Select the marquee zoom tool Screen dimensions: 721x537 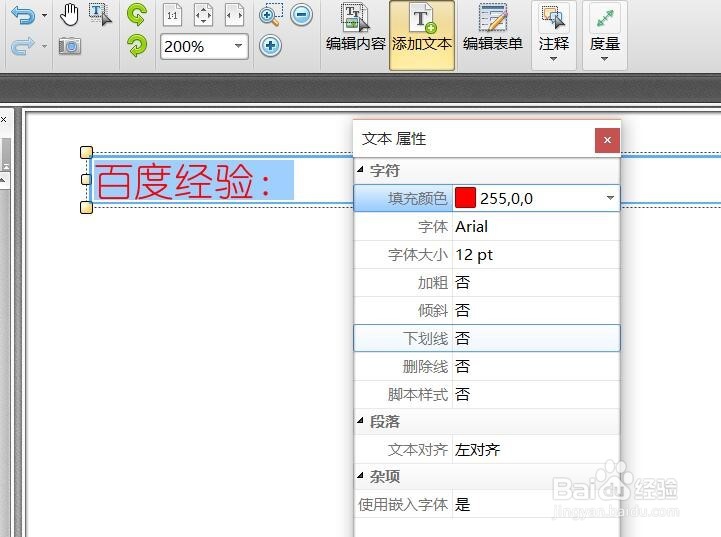(x=271, y=15)
